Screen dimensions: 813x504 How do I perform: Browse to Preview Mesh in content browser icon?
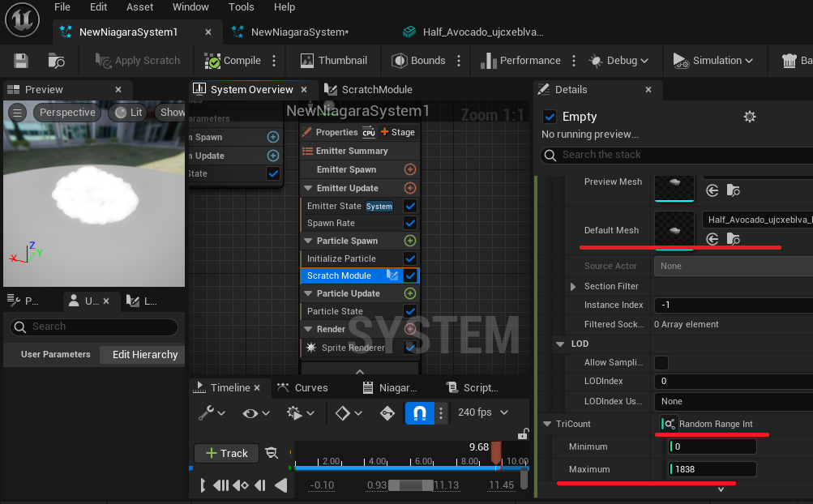733,190
